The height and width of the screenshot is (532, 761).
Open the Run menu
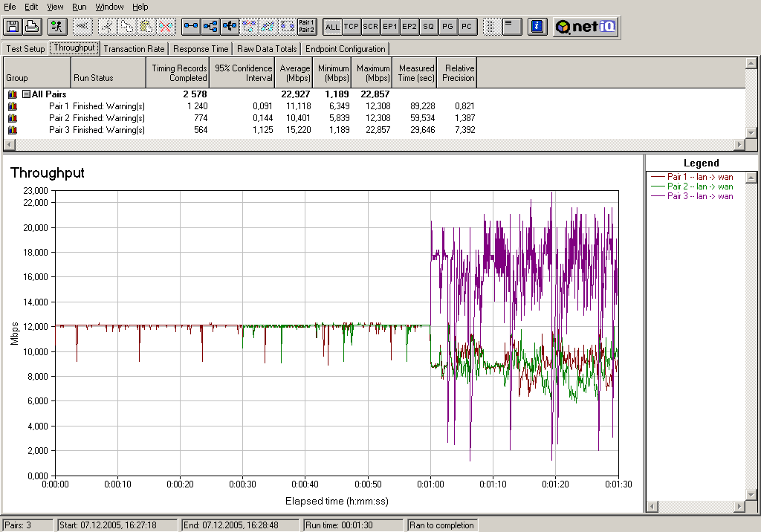[x=79, y=7]
